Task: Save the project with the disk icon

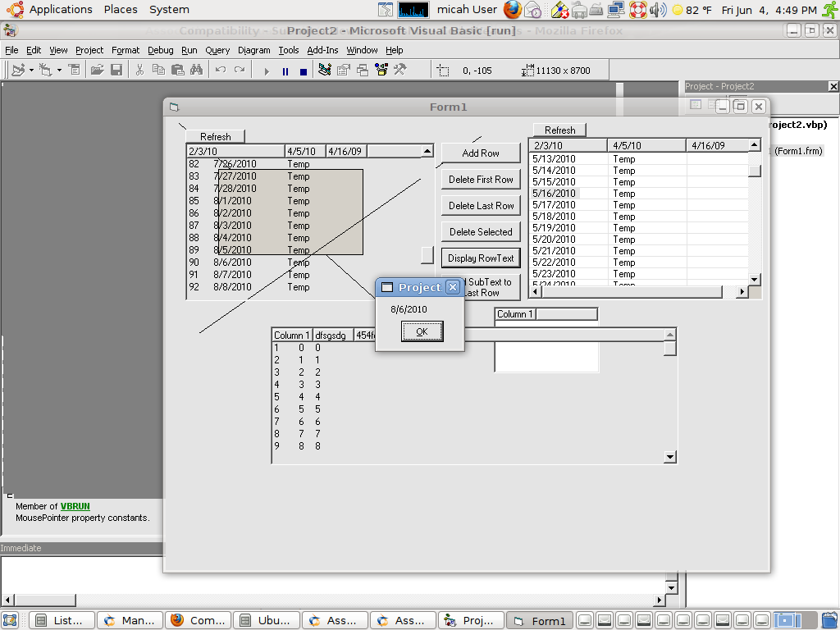Action: [x=116, y=71]
